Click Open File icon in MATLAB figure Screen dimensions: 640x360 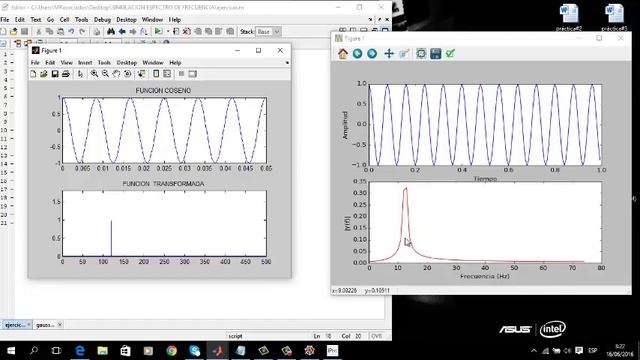click(44, 74)
